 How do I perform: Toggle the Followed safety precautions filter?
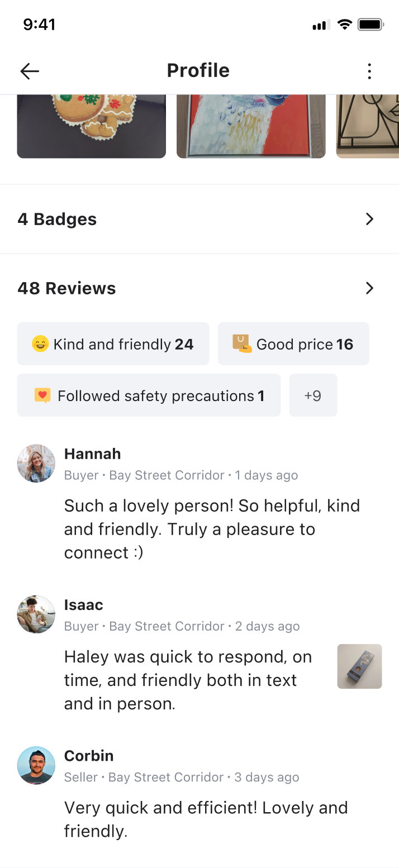[149, 395]
